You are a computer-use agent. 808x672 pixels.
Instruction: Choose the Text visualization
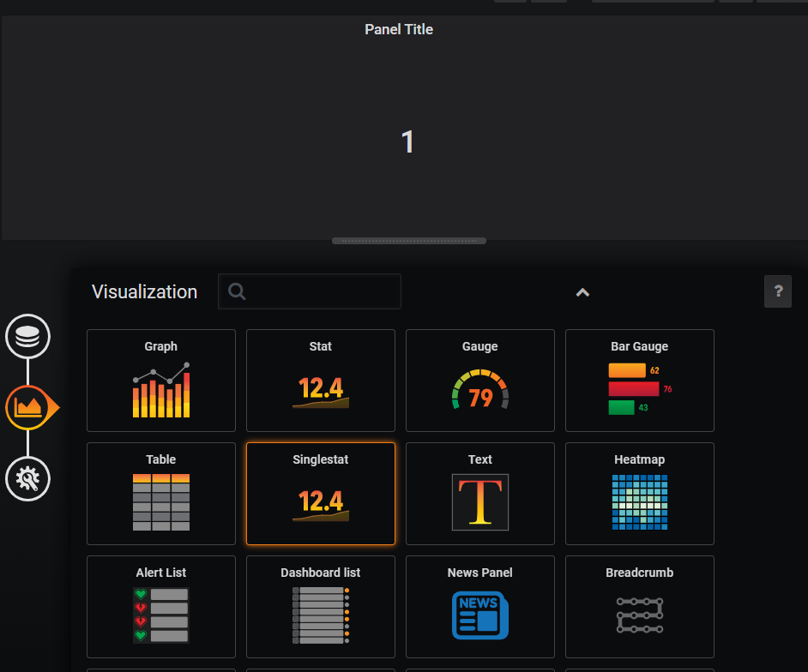480,494
